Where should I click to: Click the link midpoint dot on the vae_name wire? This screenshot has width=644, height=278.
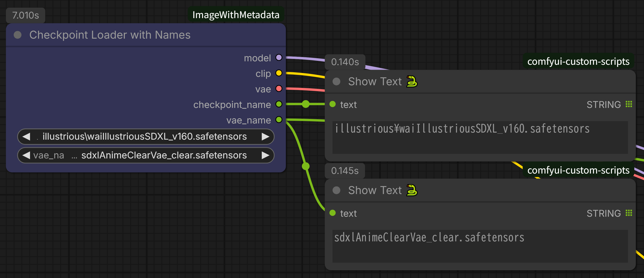[x=305, y=166]
